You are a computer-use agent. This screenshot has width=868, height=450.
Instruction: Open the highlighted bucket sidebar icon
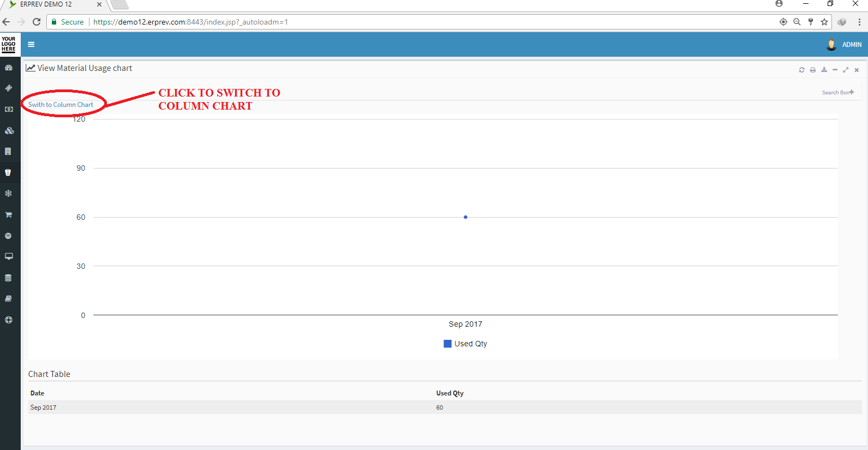(8, 172)
